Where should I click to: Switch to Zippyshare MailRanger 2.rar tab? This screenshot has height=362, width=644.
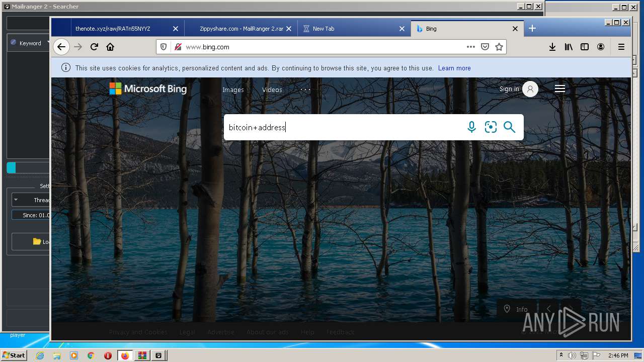242,29
